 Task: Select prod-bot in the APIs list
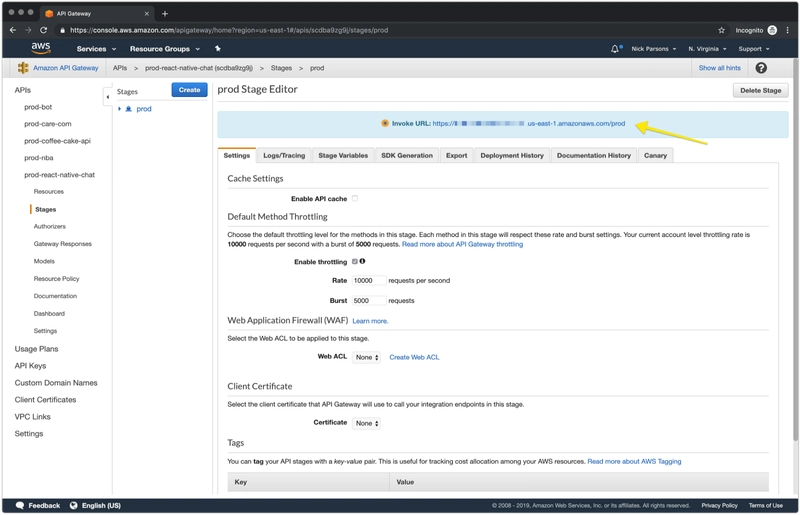tap(38, 107)
